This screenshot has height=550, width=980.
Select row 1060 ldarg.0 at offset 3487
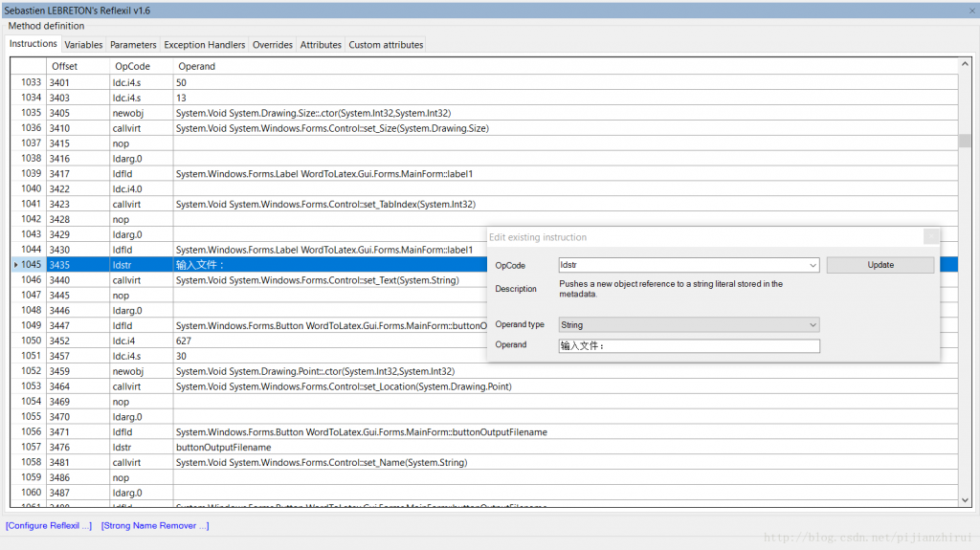point(484,493)
